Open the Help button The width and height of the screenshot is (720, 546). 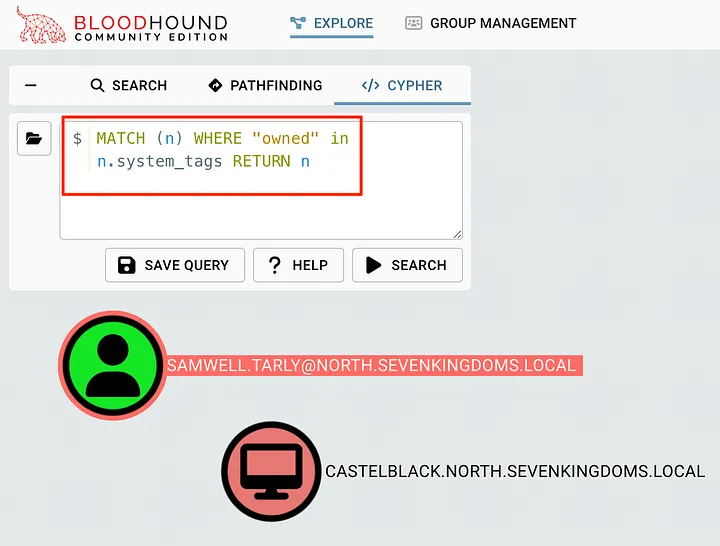point(298,265)
